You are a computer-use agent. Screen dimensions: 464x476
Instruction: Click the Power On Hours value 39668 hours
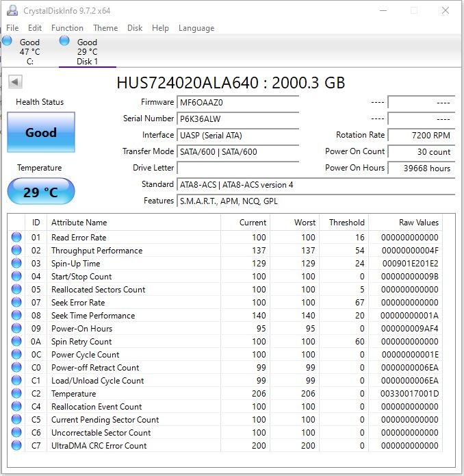pos(422,168)
